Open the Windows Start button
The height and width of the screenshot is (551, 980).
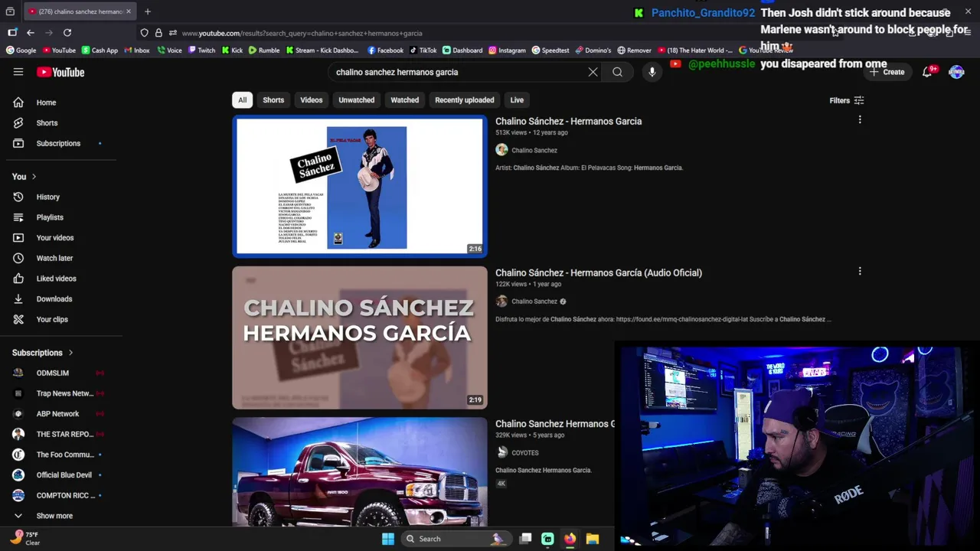(x=388, y=539)
